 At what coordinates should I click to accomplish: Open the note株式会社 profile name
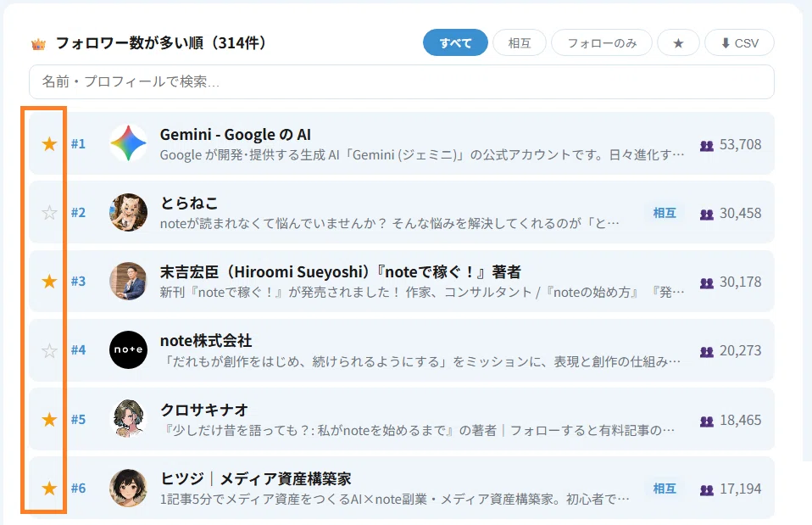point(206,341)
